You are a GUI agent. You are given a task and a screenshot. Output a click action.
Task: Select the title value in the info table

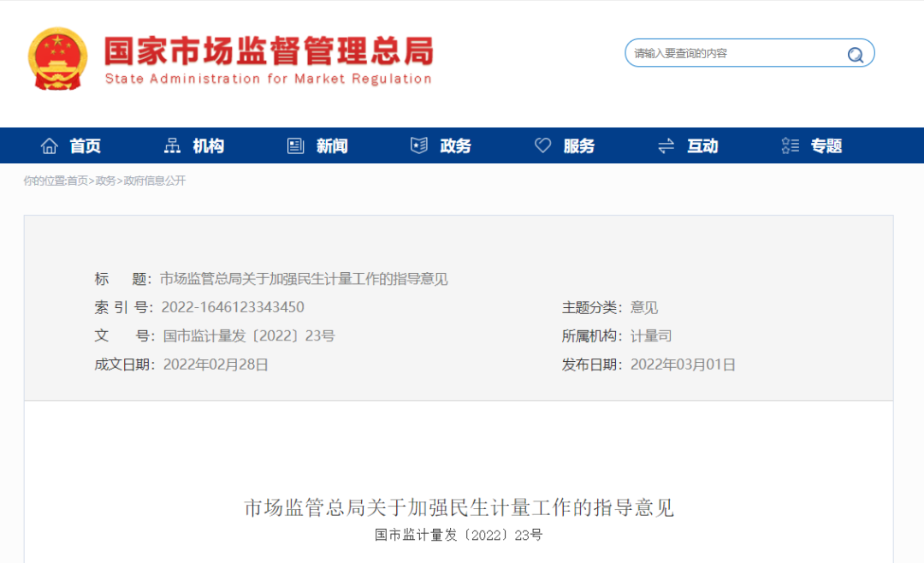304,279
